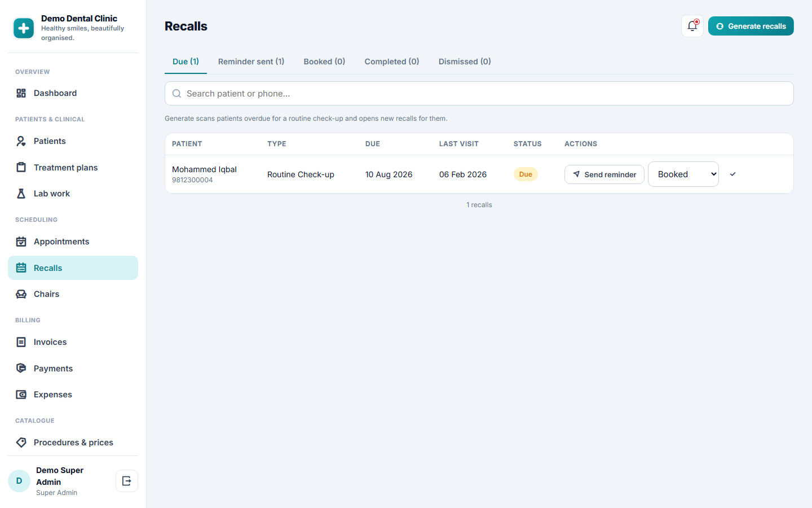Screen dimensions: 812x508
Task: Click the last visit 06 Feb 2026
Action: coord(463,174)
